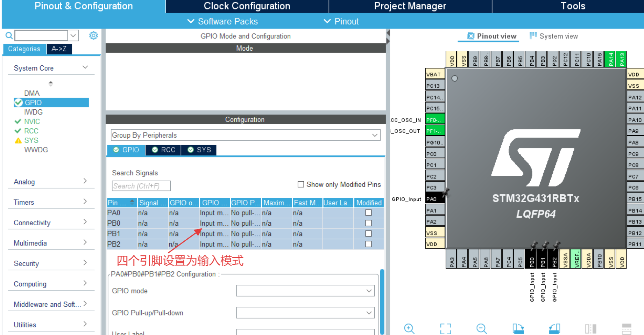Click the PB1 pin on the chip

click(543, 259)
